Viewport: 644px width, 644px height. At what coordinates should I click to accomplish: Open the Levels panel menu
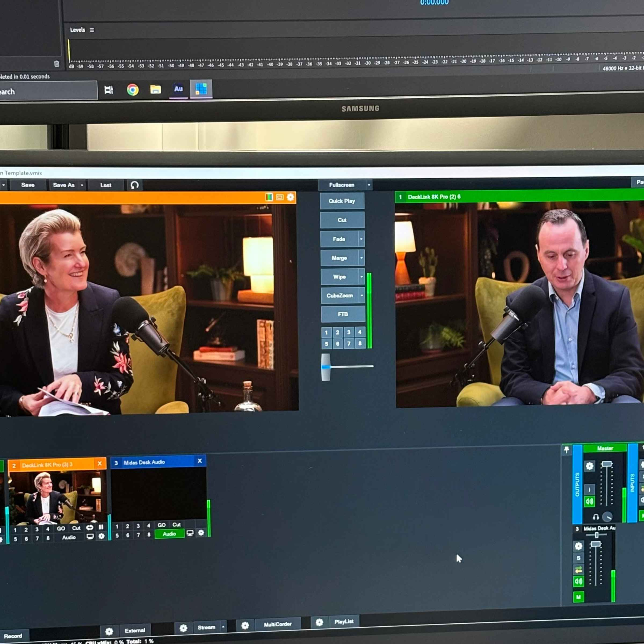(x=92, y=30)
